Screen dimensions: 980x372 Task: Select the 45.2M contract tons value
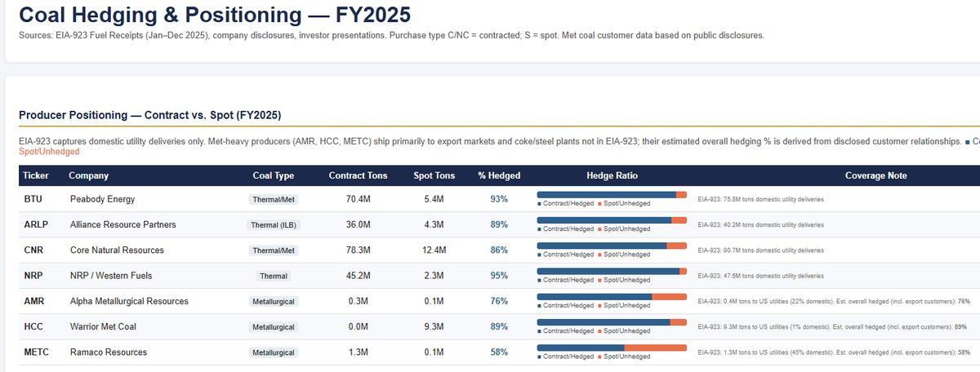(x=358, y=276)
